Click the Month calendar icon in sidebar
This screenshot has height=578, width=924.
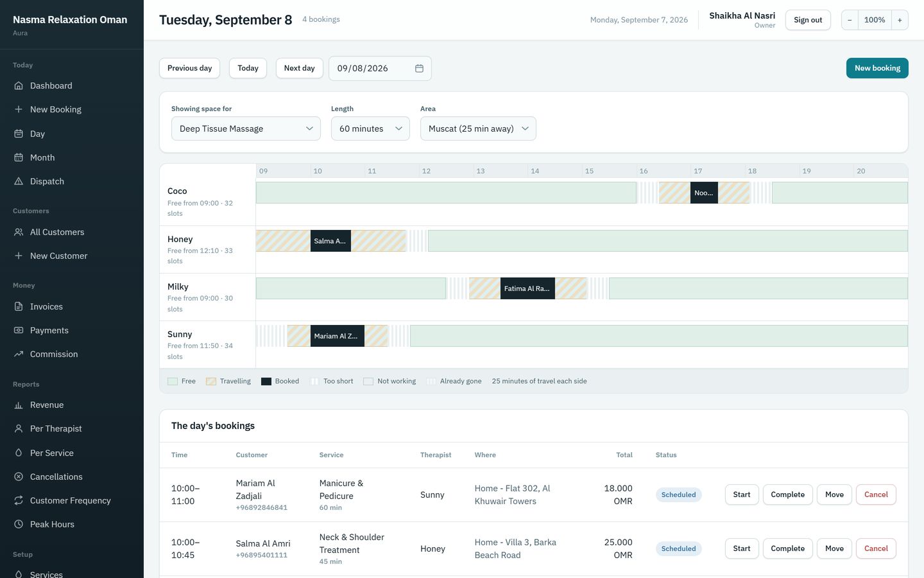19,157
